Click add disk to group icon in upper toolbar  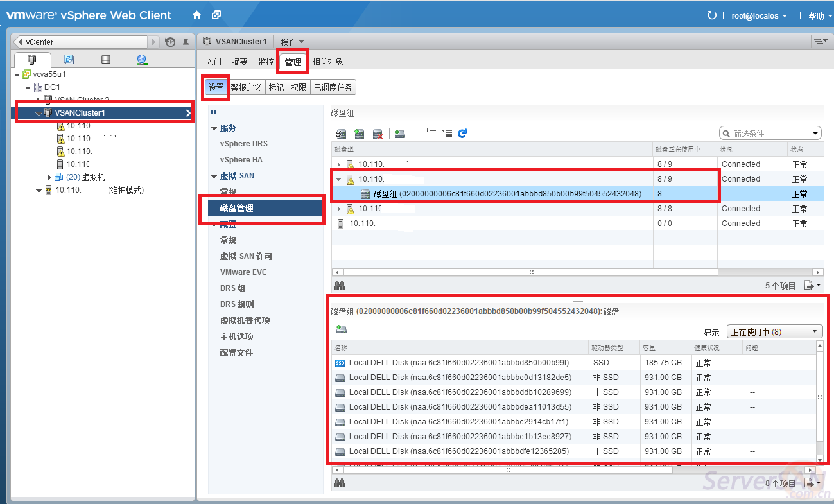coord(400,134)
